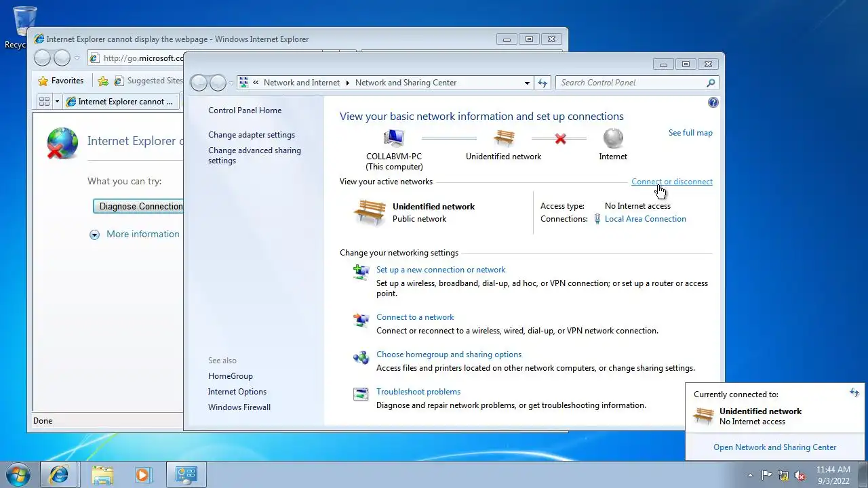This screenshot has width=868, height=488.
Task: Open IE recent pages dropdown arrow
Action: coord(77,58)
